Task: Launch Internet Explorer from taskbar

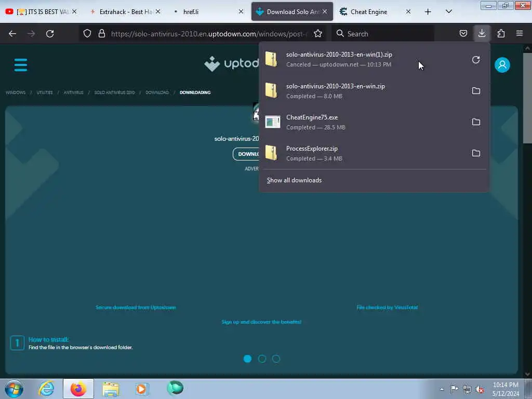Action: click(x=46, y=389)
